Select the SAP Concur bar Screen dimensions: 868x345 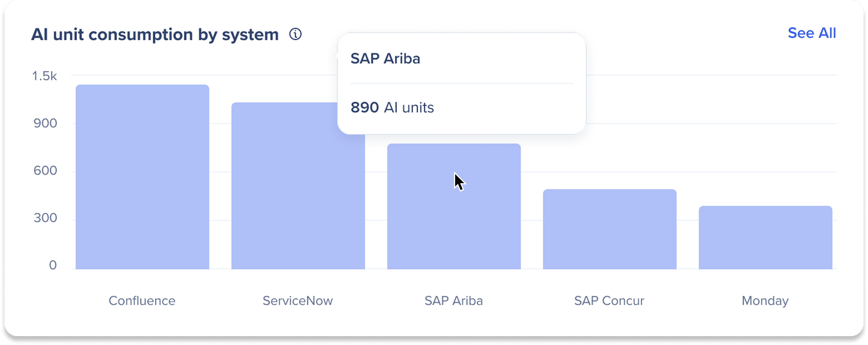(x=610, y=229)
